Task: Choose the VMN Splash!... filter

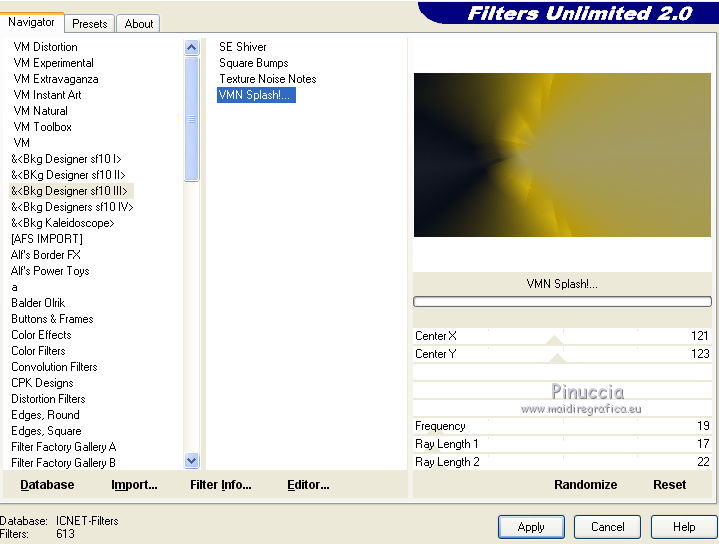Action: pos(256,95)
